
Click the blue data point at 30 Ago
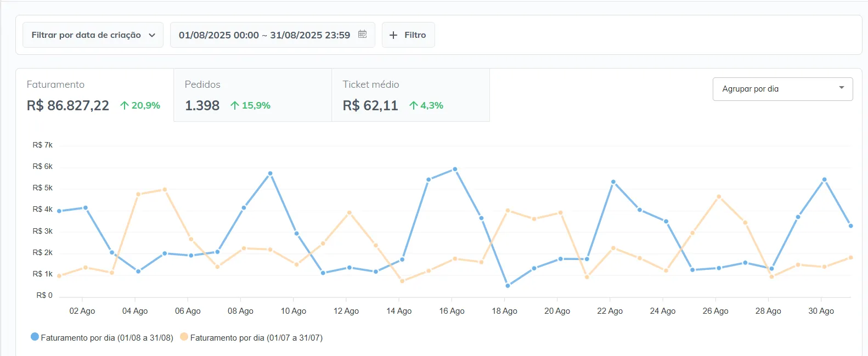tap(824, 179)
